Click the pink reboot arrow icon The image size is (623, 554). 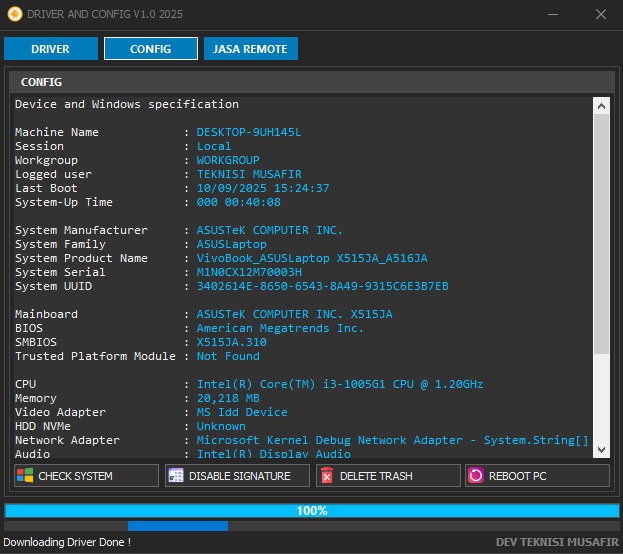point(476,475)
